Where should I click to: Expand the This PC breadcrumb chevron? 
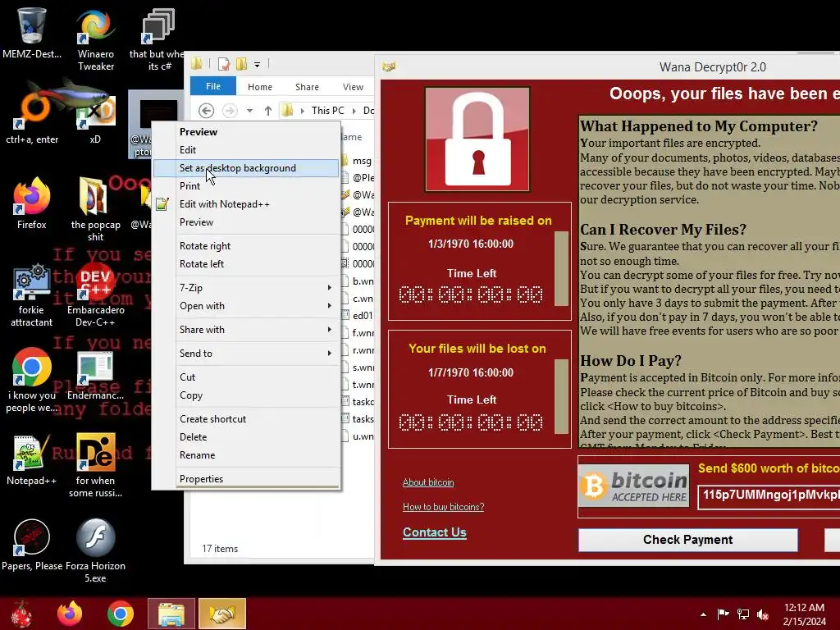(354, 111)
